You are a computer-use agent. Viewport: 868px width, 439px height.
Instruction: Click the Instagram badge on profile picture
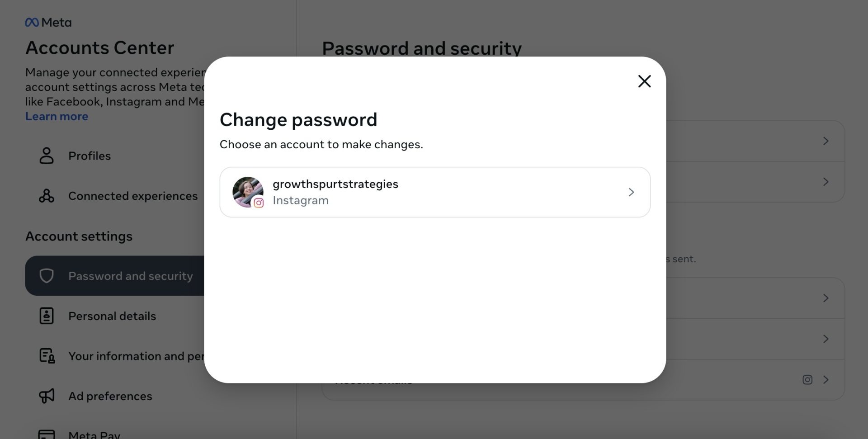(x=259, y=203)
